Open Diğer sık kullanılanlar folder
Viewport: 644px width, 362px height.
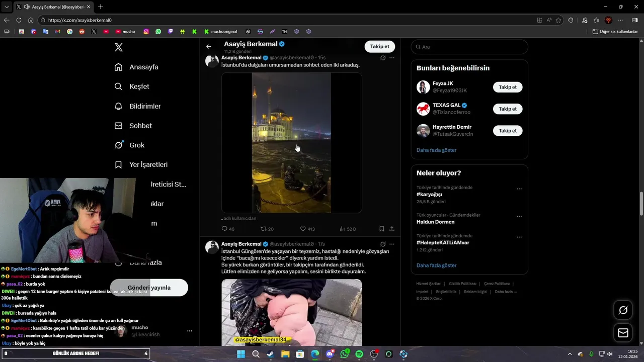click(x=615, y=31)
